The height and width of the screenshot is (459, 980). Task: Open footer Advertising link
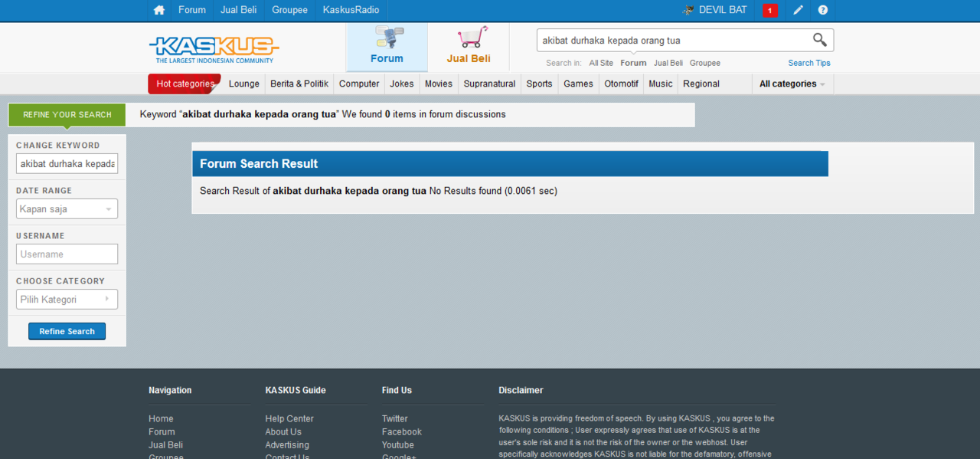(287, 444)
